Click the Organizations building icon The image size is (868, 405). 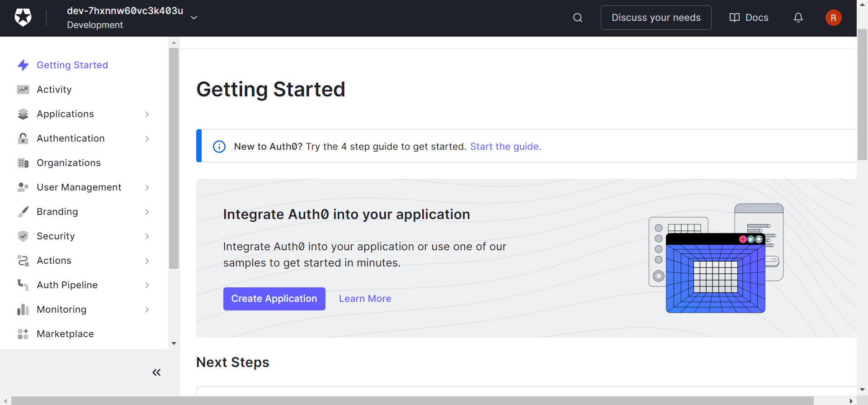pyautogui.click(x=23, y=163)
